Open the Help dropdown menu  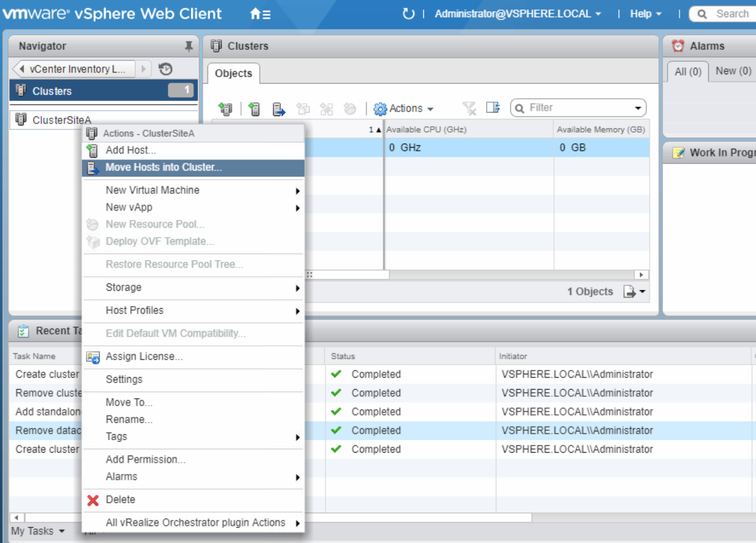[645, 14]
